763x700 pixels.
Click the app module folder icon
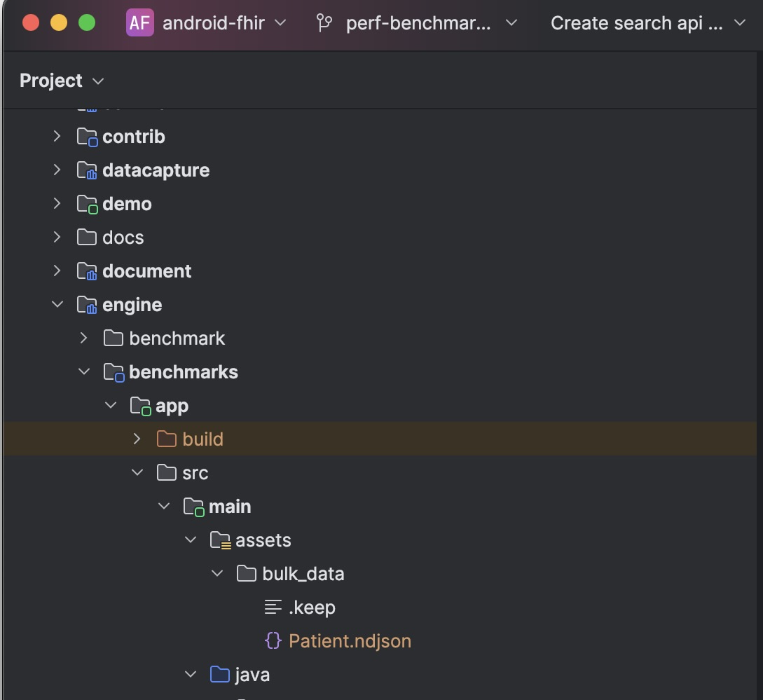point(141,406)
